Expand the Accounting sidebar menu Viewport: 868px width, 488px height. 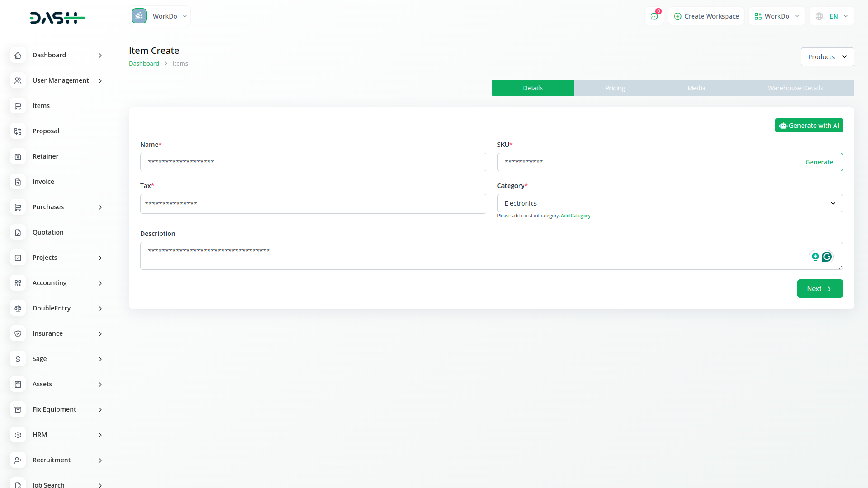57,283
